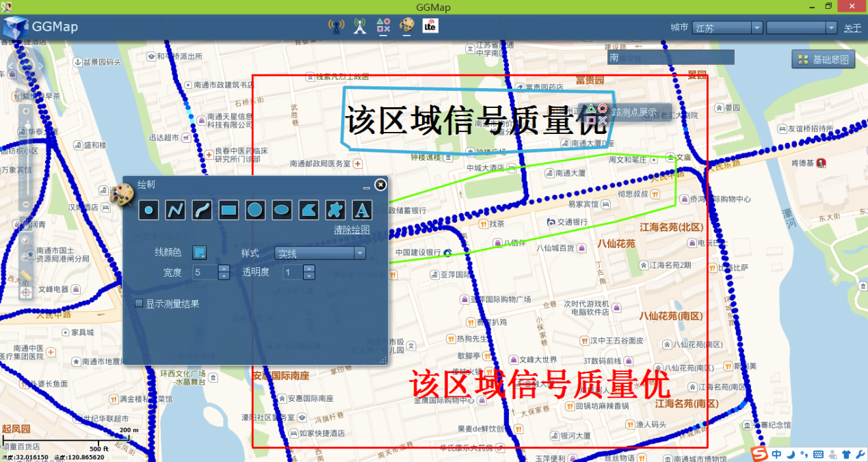Click the 清除绘图 link
868x462 pixels.
point(352,230)
